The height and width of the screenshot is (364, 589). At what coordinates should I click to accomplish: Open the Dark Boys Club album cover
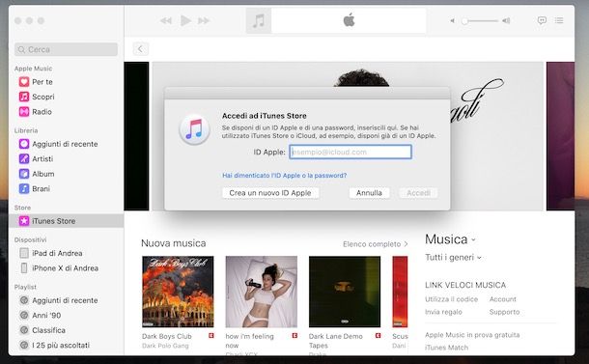click(x=178, y=292)
